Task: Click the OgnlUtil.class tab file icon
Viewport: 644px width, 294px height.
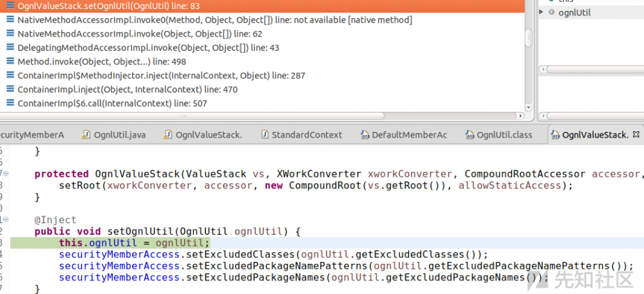Action: [469, 135]
